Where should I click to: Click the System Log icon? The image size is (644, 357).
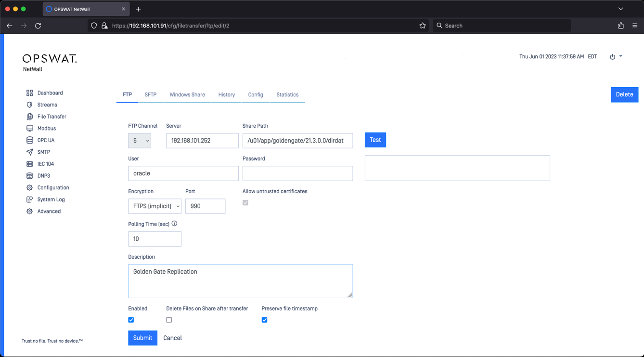coord(29,199)
